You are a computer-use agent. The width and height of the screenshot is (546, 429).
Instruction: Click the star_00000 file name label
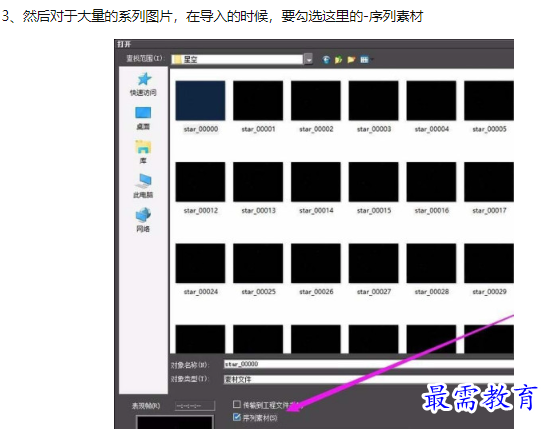[201, 129]
